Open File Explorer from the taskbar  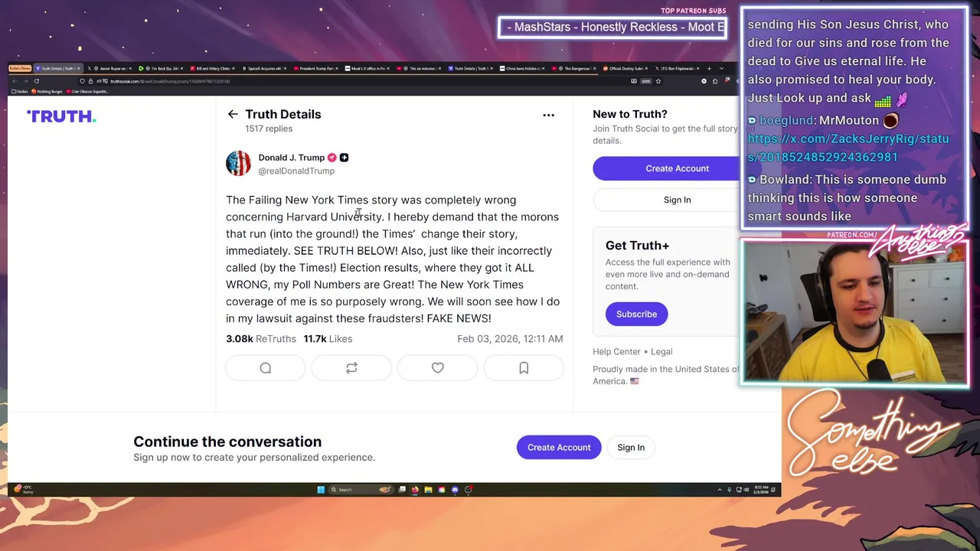click(x=428, y=490)
